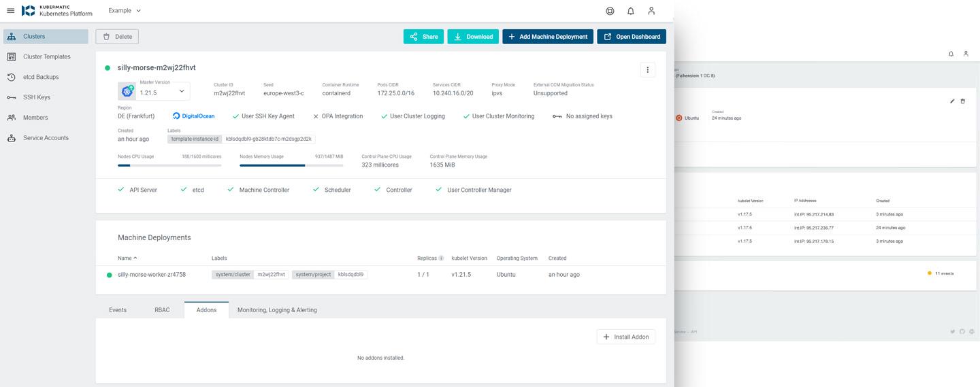The image size is (980, 387).
Task: Click the Kubermatic Kubernetes Platform logo
Action: point(57,11)
